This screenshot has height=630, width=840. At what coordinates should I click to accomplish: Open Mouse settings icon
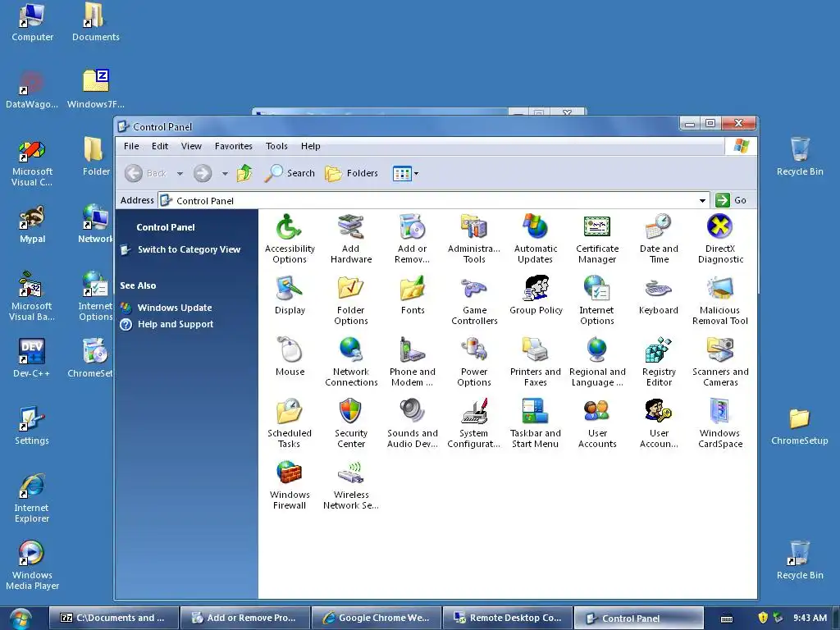pyautogui.click(x=290, y=356)
